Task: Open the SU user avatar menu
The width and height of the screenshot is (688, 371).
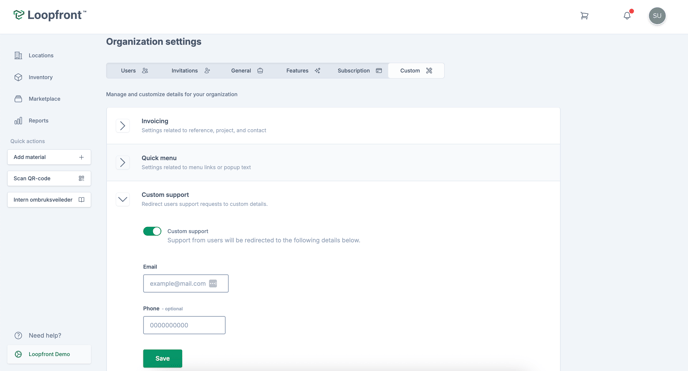Action: (x=657, y=16)
